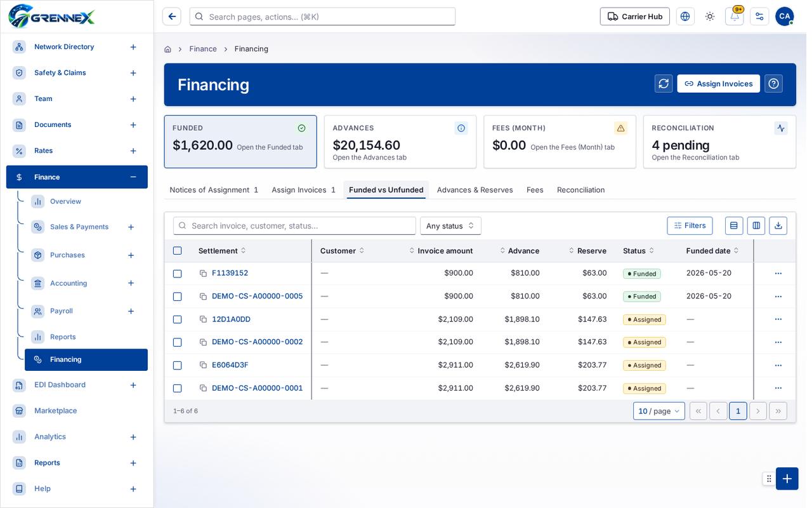Switch to the Reconciliation tab
Viewport: 812px width, 508px height.
pos(581,190)
